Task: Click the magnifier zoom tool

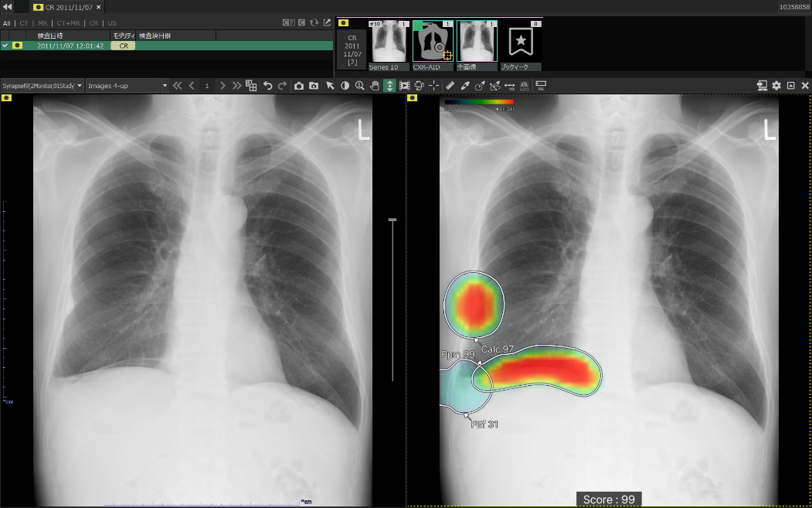Action: [359, 85]
